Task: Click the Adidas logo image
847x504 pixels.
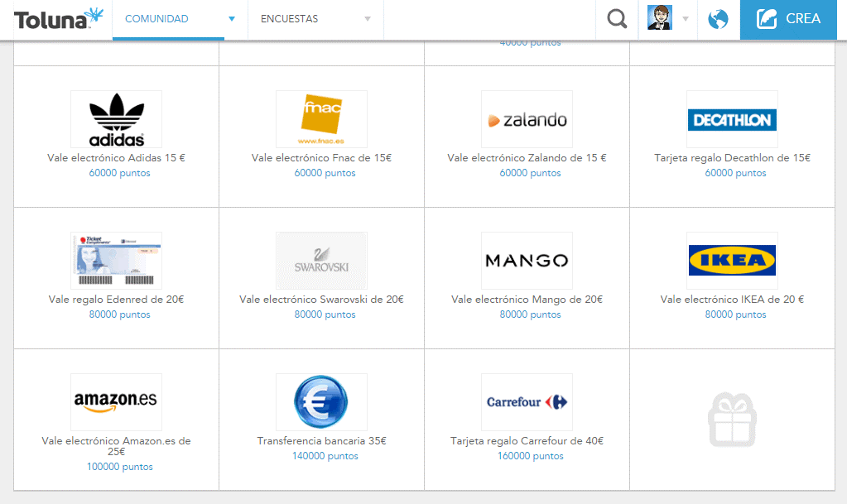Action: click(x=116, y=119)
